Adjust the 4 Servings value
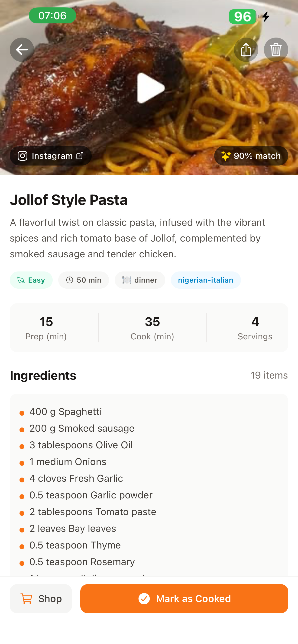 255,328
